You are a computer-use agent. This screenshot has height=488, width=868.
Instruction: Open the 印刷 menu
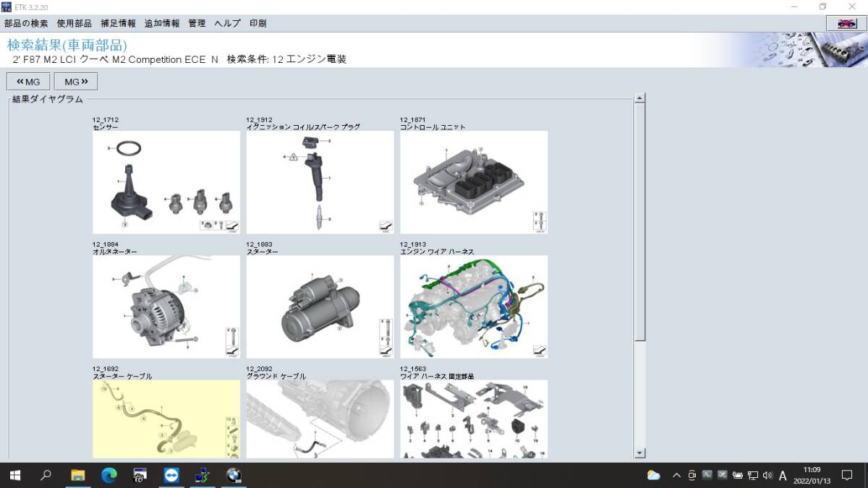point(258,23)
